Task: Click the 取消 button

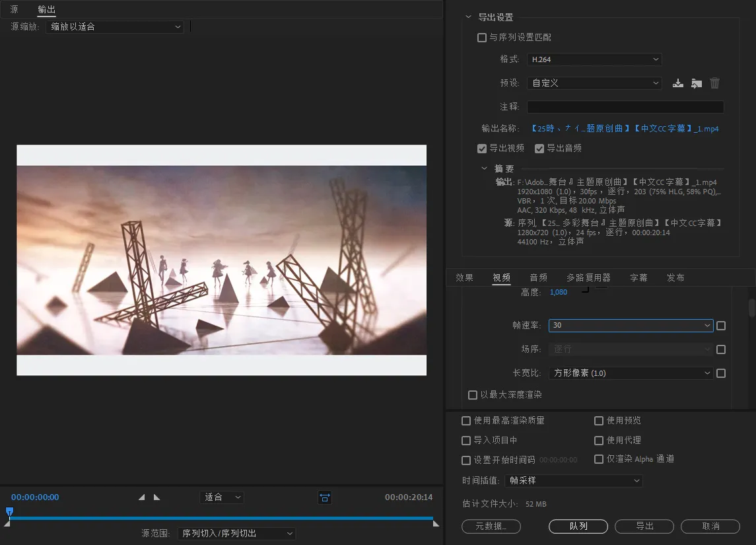Action: click(x=710, y=527)
